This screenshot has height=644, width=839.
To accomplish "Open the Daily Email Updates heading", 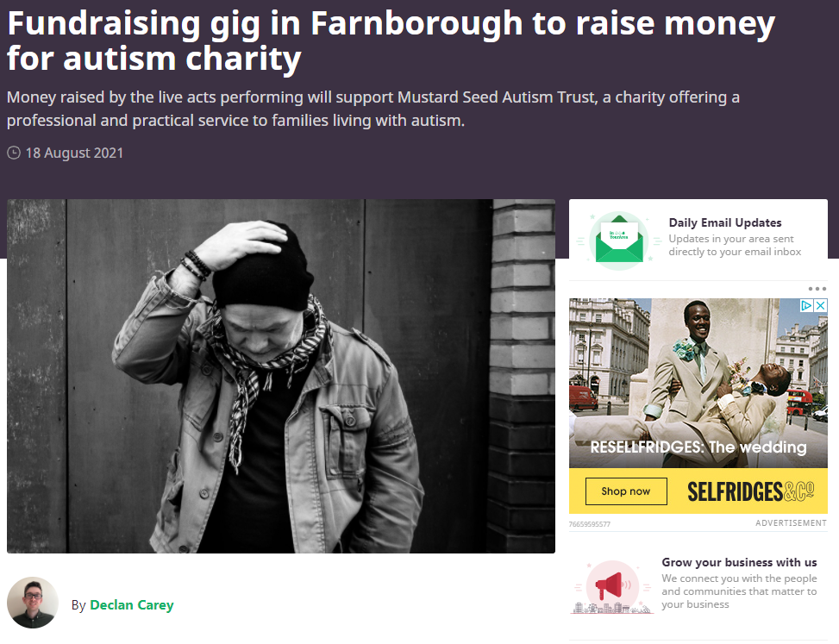I will click(725, 222).
